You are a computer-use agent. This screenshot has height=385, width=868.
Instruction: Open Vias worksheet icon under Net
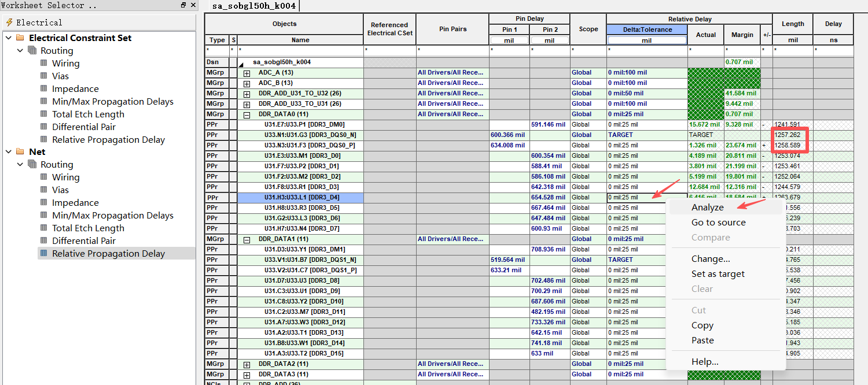(x=44, y=190)
